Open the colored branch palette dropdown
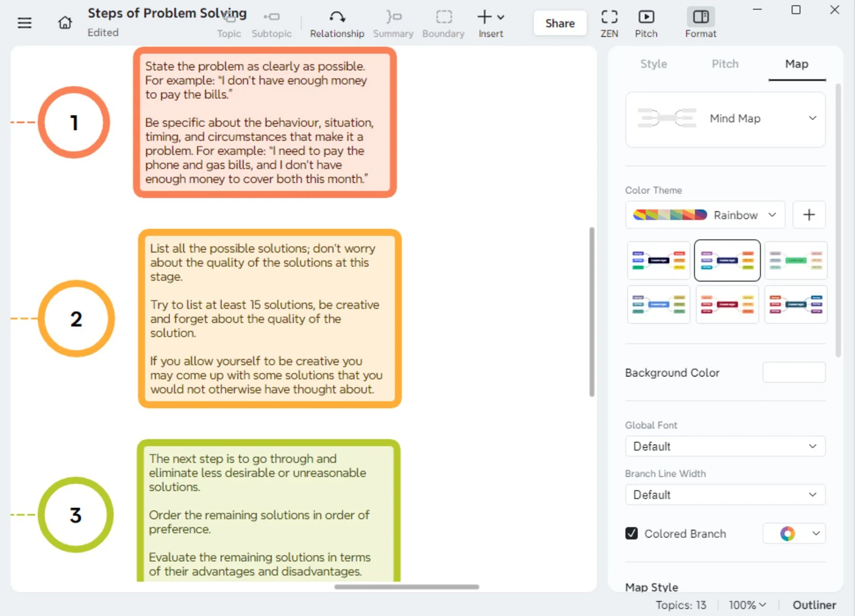Image resolution: width=855 pixels, height=616 pixels. (x=794, y=534)
